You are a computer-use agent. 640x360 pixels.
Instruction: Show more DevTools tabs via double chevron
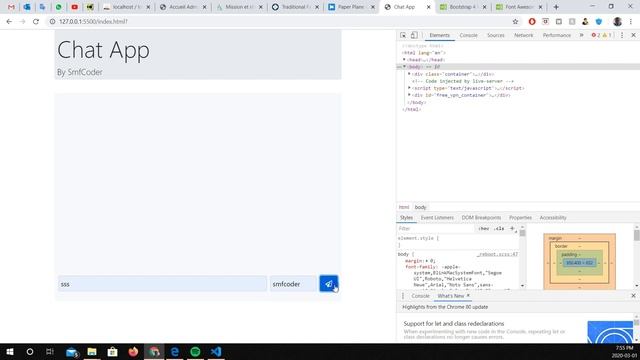(x=582, y=36)
